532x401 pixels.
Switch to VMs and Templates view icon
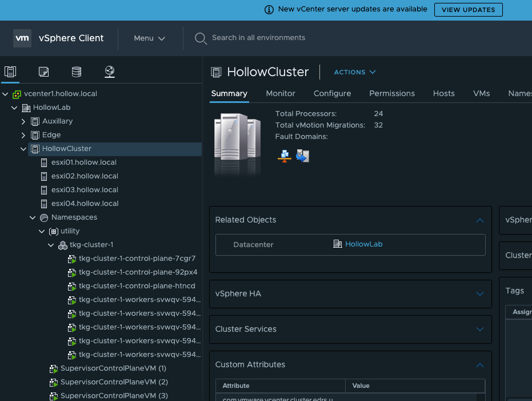[x=43, y=72]
